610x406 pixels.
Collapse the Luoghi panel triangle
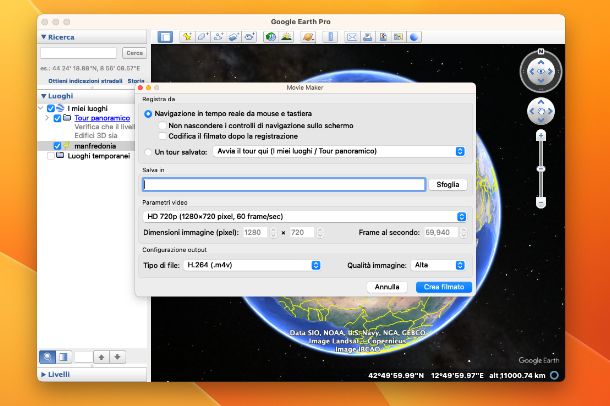coord(44,96)
